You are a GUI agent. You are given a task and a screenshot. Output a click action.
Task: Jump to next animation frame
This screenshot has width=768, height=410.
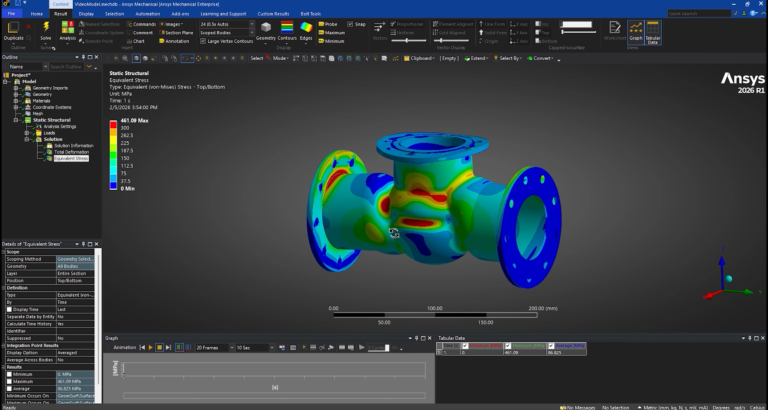tap(168, 347)
